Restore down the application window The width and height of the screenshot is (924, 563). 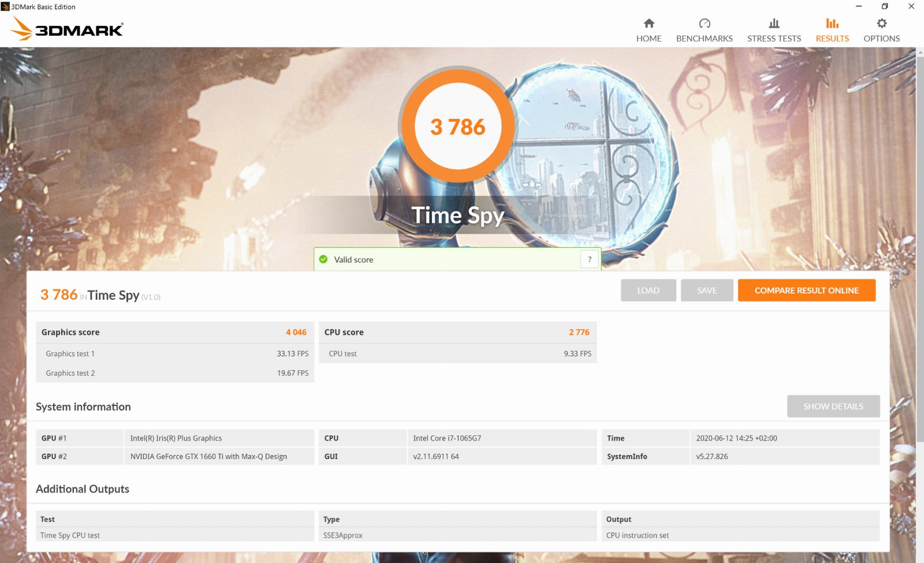884,6
